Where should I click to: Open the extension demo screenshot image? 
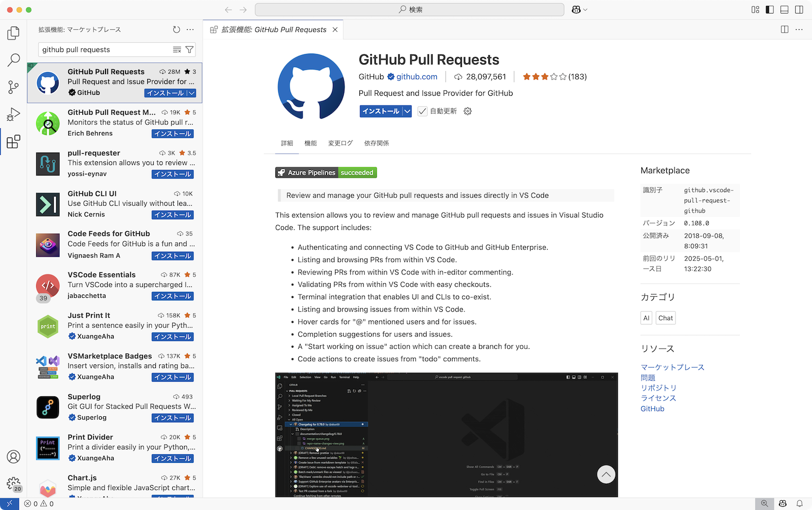(x=447, y=435)
